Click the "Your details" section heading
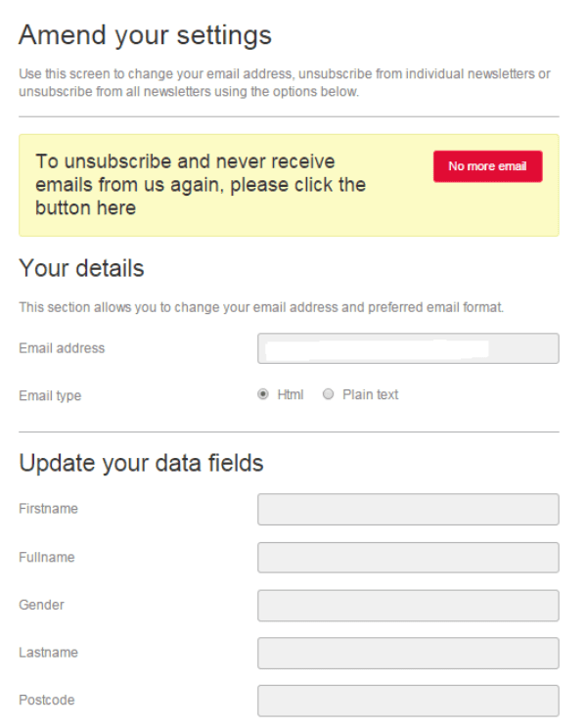Viewport: 587px width, 728px height. click(81, 268)
